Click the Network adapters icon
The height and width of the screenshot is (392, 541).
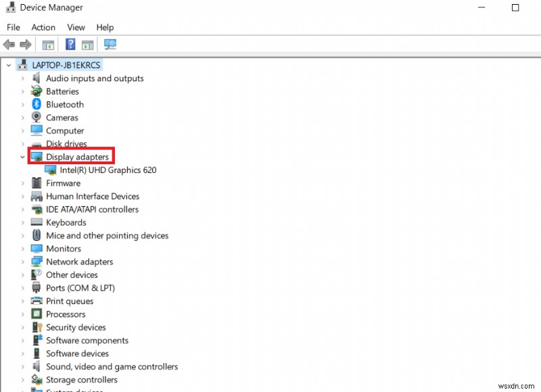point(35,262)
